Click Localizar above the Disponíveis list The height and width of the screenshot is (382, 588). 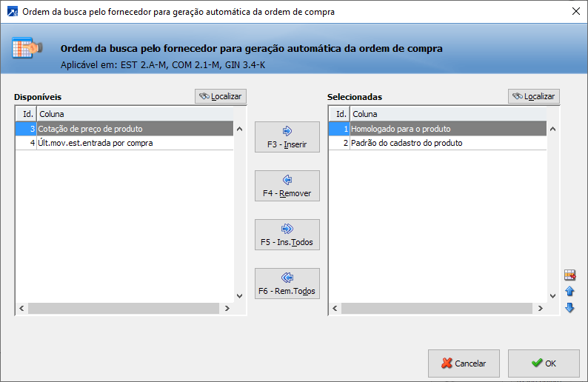click(x=221, y=96)
